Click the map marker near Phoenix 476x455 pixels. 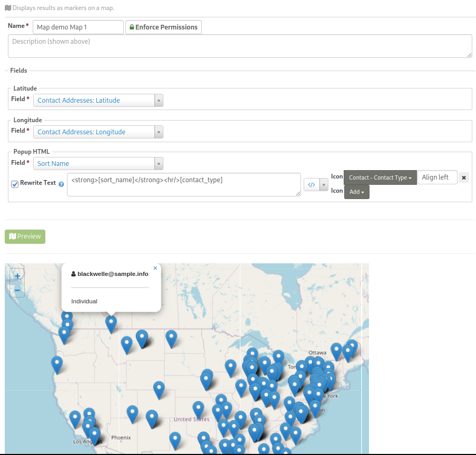132,412
